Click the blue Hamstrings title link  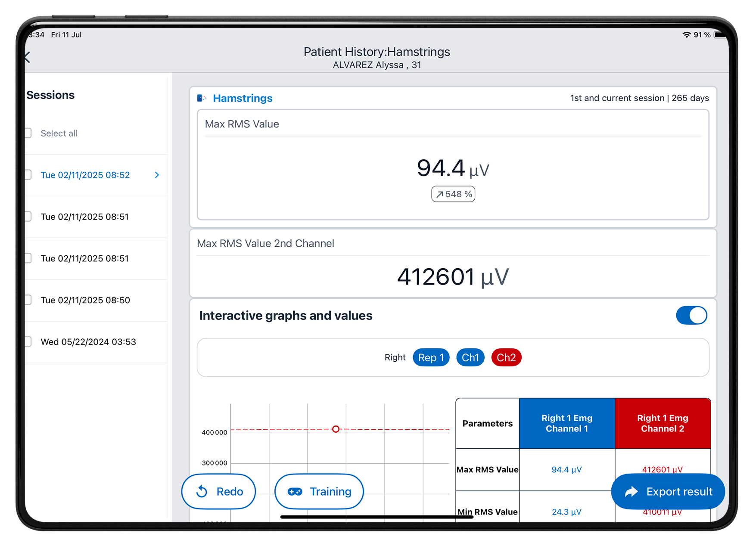(243, 98)
